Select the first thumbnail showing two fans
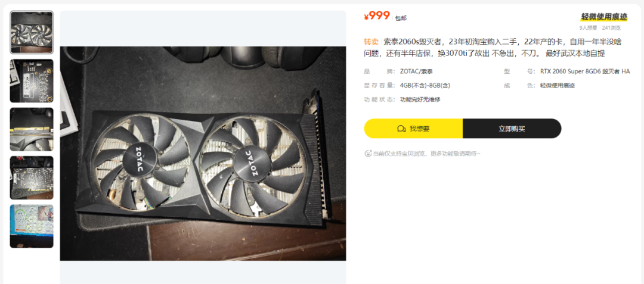Screen dimensions: 644x284 [x=32, y=32]
